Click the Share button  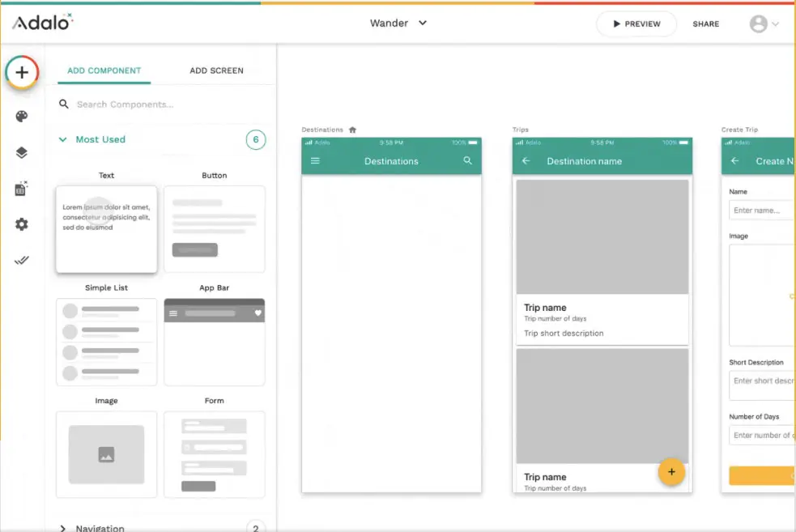pyautogui.click(x=705, y=23)
